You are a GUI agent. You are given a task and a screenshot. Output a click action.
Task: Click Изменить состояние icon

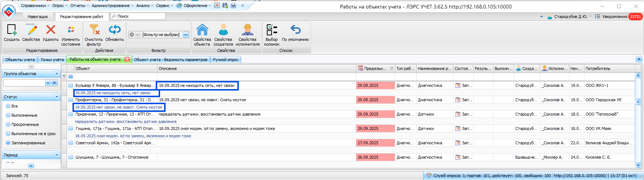pos(71,30)
